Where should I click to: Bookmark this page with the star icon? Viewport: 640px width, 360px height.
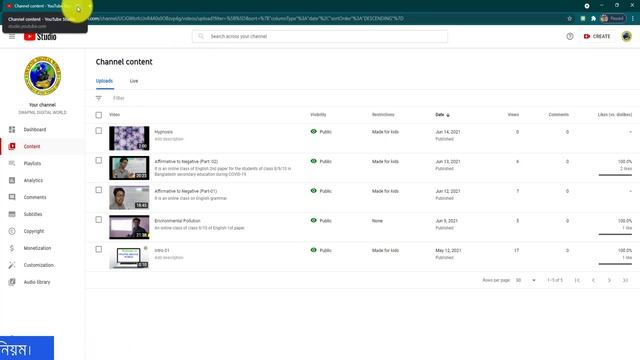(x=569, y=18)
